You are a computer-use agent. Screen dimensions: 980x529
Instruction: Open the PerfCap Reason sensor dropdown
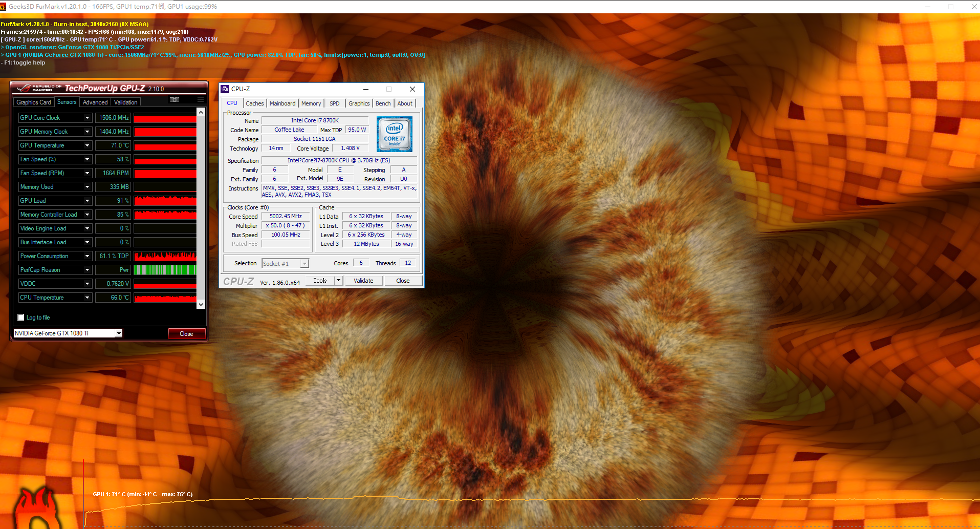(x=87, y=270)
